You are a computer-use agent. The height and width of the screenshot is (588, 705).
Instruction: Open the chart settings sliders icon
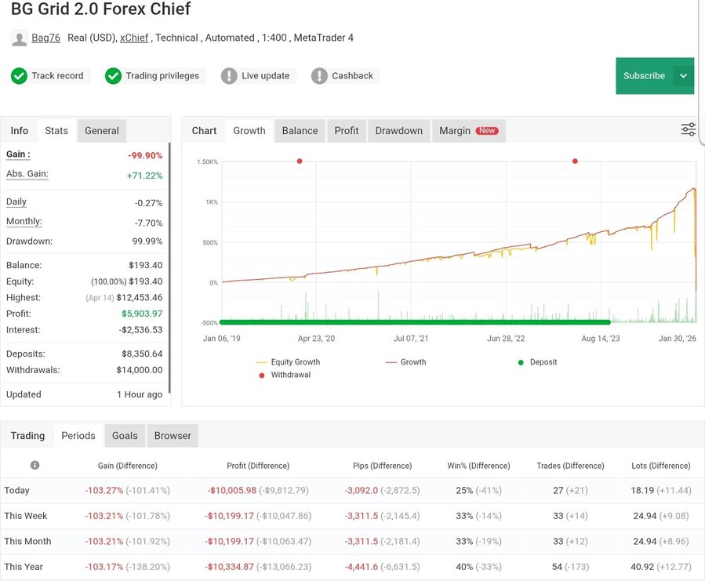pyautogui.click(x=689, y=129)
